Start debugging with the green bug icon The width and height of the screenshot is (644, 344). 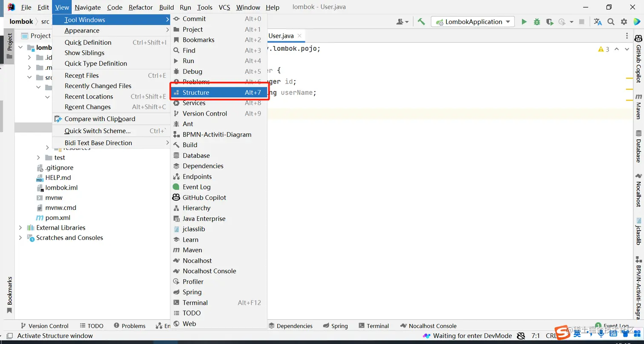537,22
